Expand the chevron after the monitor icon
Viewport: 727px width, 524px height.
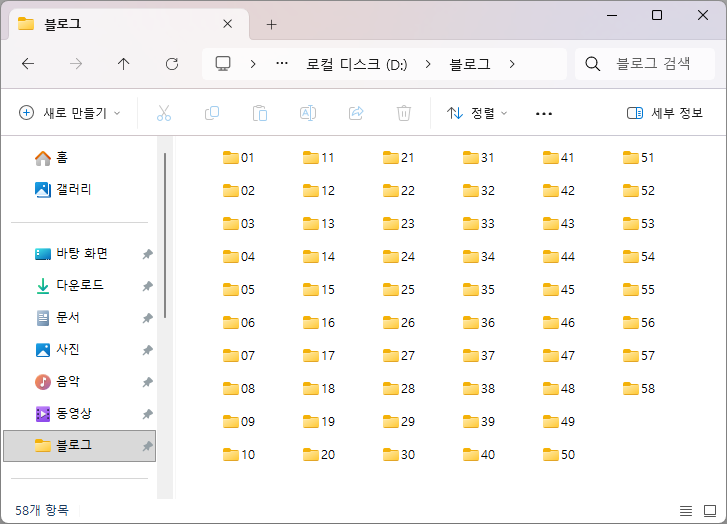tap(253, 64)
